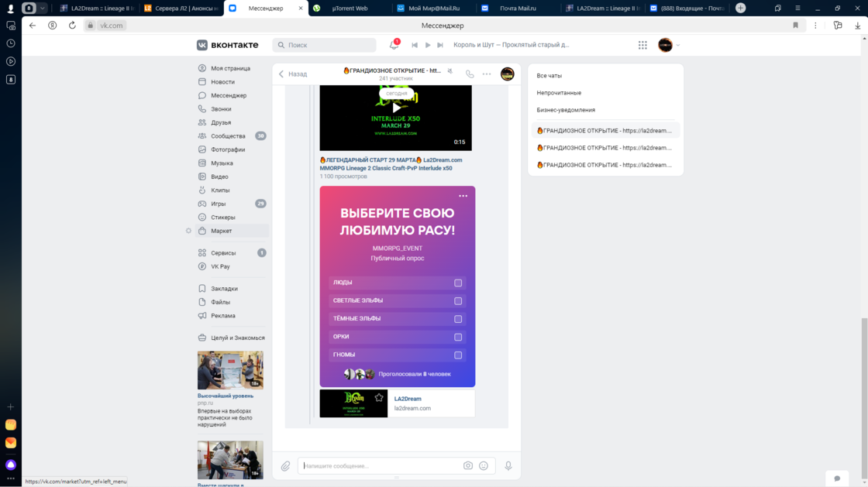Bookmark LA2Dream link with star icon

[379, 398]
